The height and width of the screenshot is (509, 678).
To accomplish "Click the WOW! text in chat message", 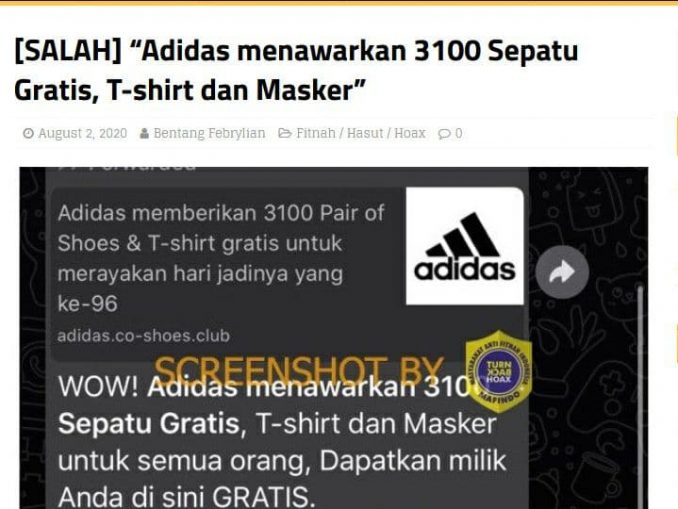I will point(98,386).
